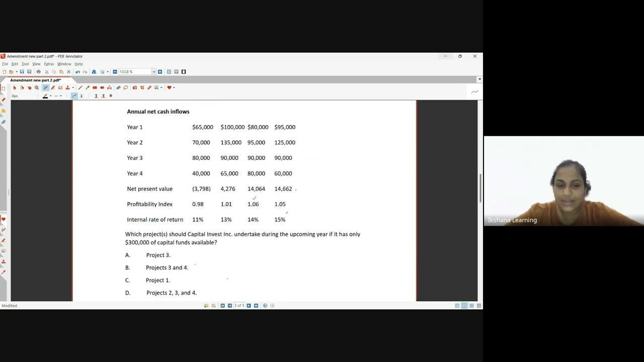This screenshot has width=644, height=362.
Task: Zoom in with the plus button
Action: click(x=160, y=72)
